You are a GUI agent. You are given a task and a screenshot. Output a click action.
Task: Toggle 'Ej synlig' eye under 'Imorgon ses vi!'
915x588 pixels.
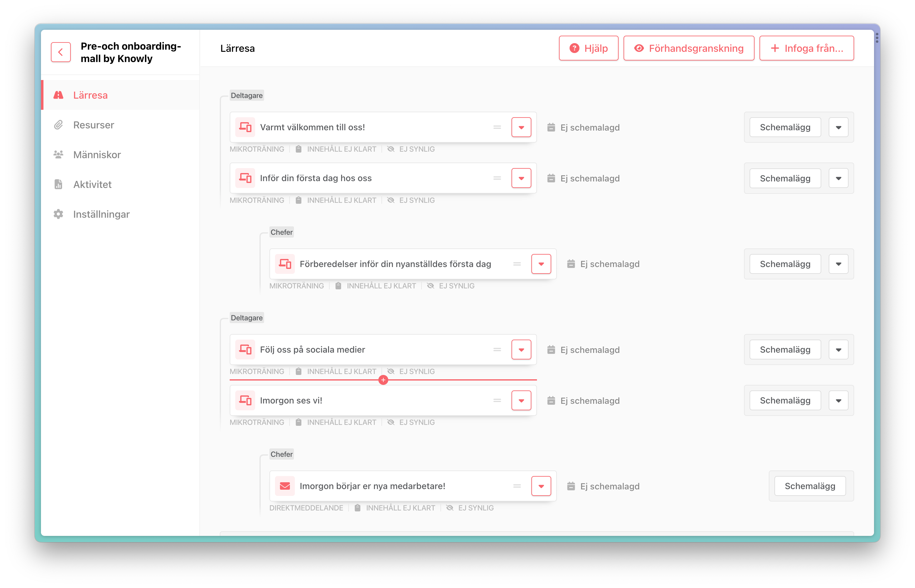(x=391, y=422)
